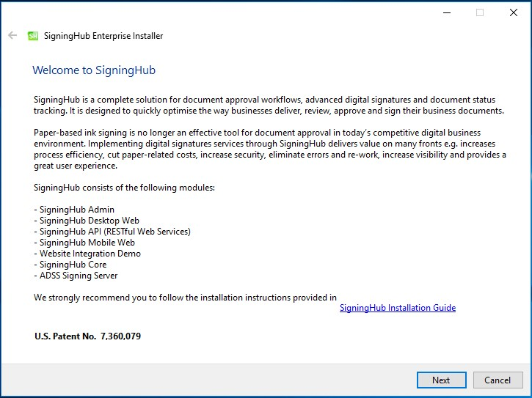Open the SigningHub Installation Guide link

click(x=398, y=308)
